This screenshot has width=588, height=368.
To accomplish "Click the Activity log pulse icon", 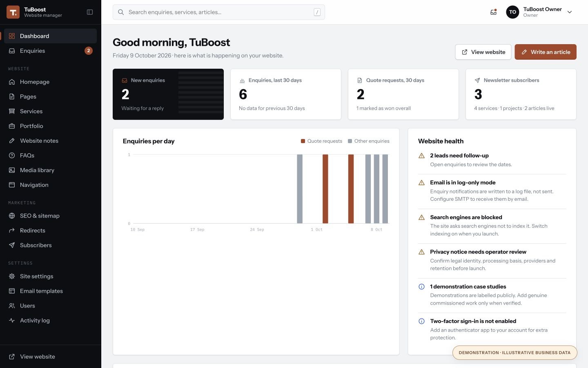I will [12, 321].
